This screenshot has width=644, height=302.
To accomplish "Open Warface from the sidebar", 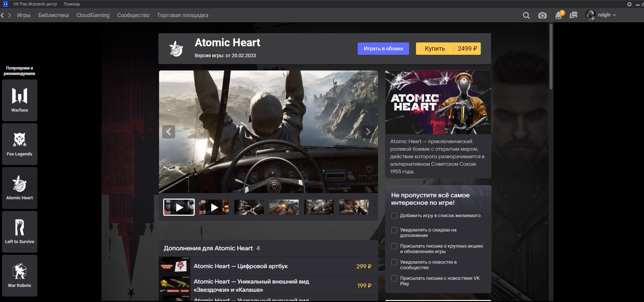I will pos(20,100).
